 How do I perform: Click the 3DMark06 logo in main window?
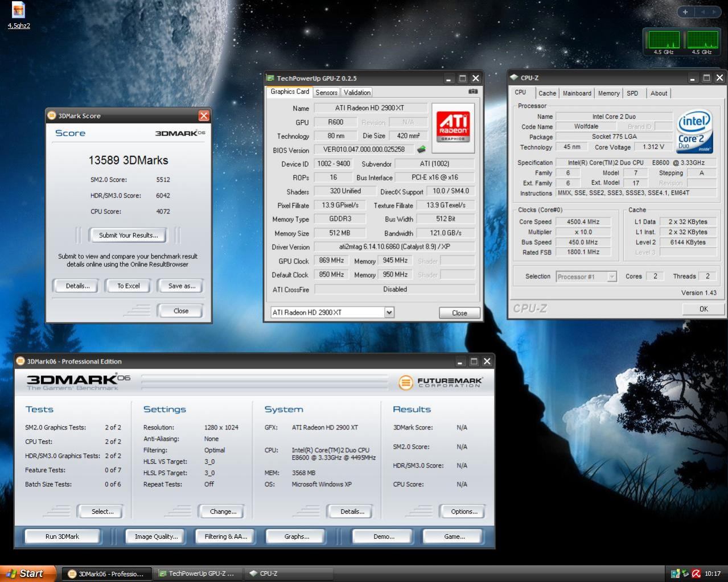pyautogui.click(x=79, y=382)
